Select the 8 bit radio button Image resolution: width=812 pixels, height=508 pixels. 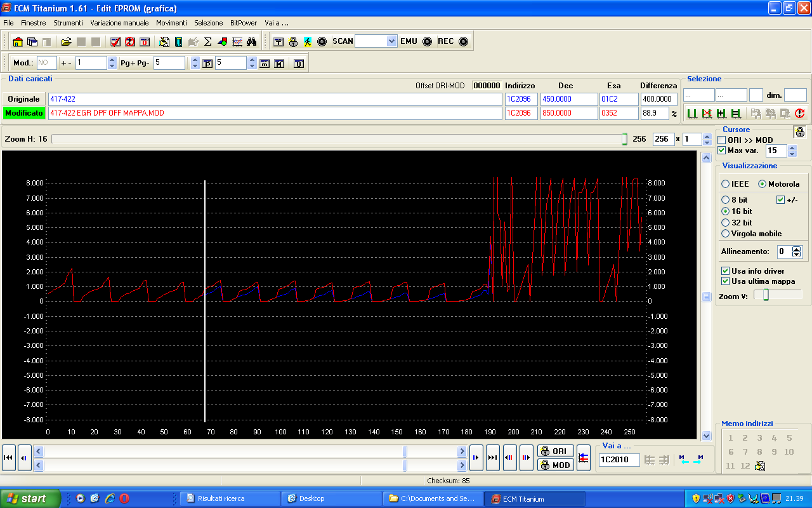tap(726, 200)
